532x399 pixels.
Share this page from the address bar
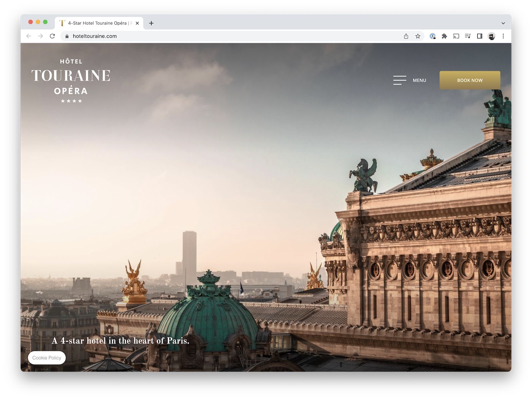tap(406, 36)
